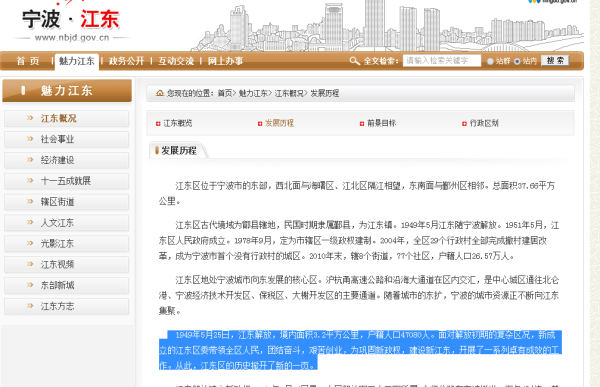Image resolution: width=600 pixels, height=387 pixels.
Task: Go to 魅力江东 via the breadcrumb
Action: pyautogui.click(x=253, y=93)
